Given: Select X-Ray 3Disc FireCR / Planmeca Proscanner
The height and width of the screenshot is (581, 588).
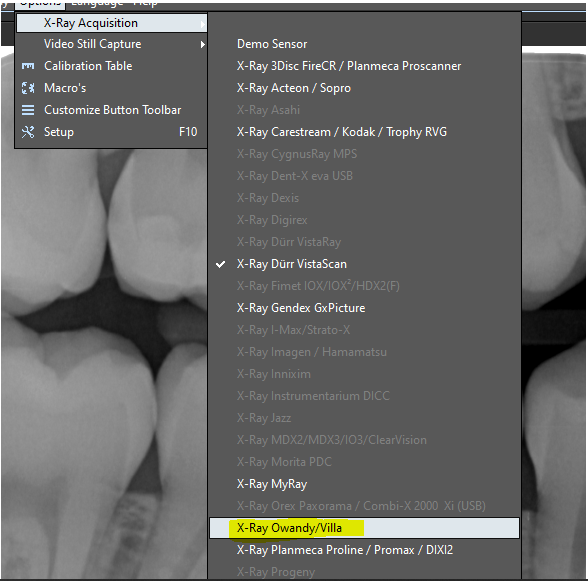Looking at the screenshot, I should [x=364, y=66].
